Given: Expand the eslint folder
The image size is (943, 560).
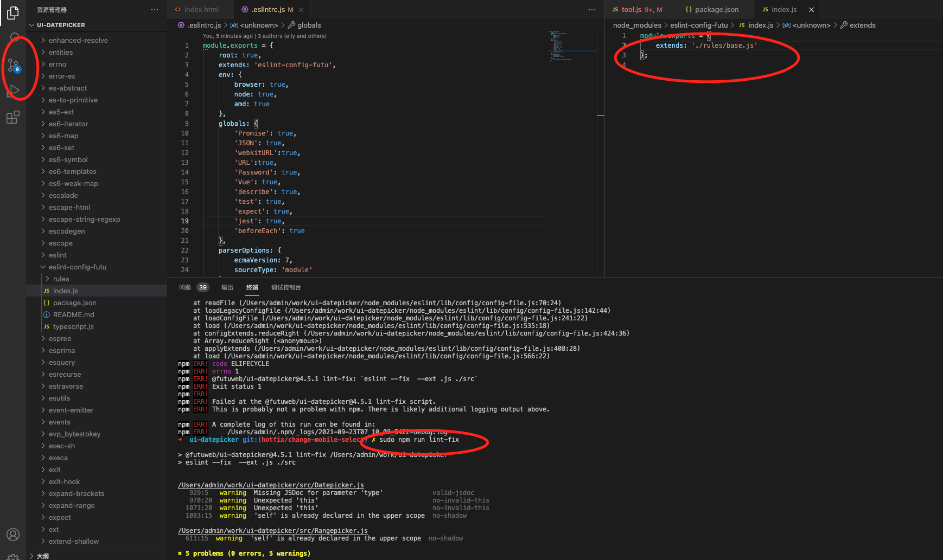Looking at the screenshot, I should [x=97, y=255].
